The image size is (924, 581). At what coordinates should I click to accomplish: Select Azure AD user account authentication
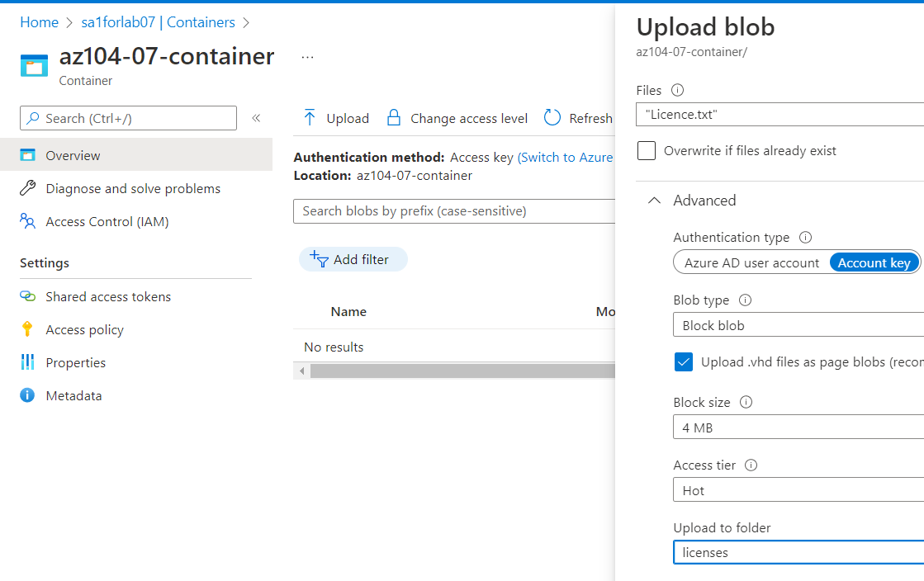tap(751, 262)
